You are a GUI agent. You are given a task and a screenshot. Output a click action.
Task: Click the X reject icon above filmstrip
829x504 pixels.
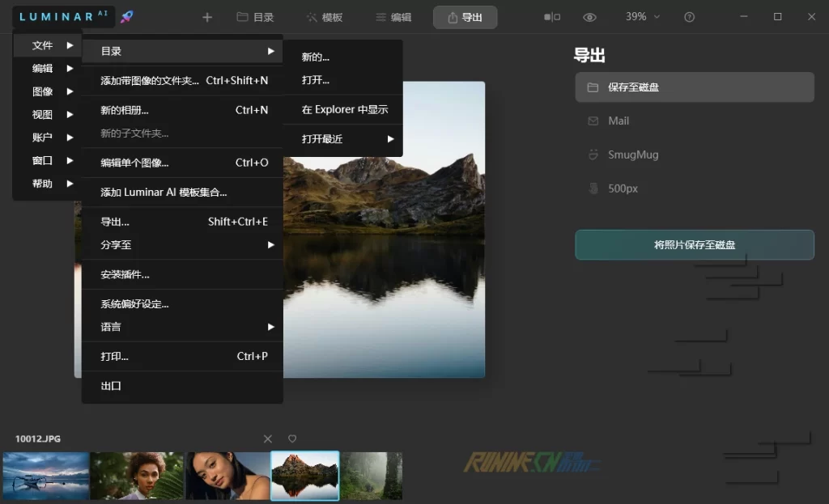268,438
